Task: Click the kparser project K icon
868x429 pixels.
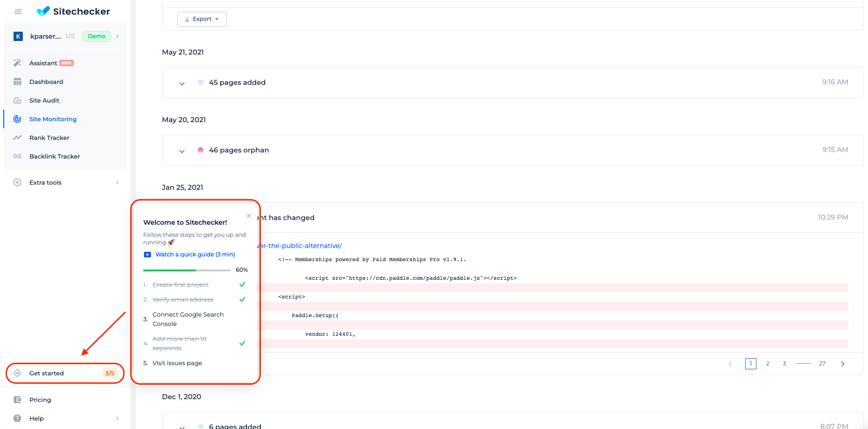Action: click(18, 36)
